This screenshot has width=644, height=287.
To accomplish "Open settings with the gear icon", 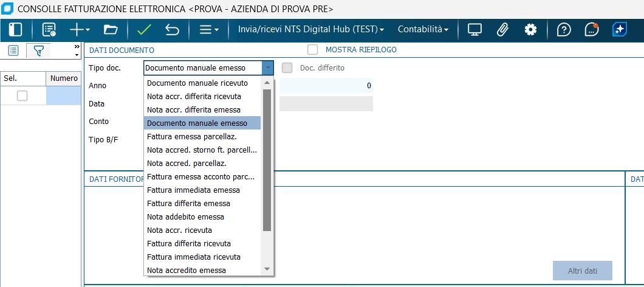I will [531, 29].
